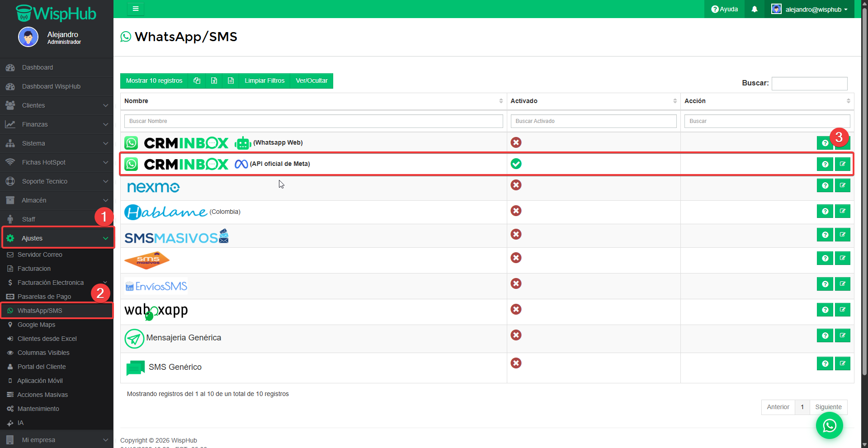The width and height of the screenshot is (868, 448).
Task: Click the deactivated X status for waboxapp
Action: click(516, 309)
